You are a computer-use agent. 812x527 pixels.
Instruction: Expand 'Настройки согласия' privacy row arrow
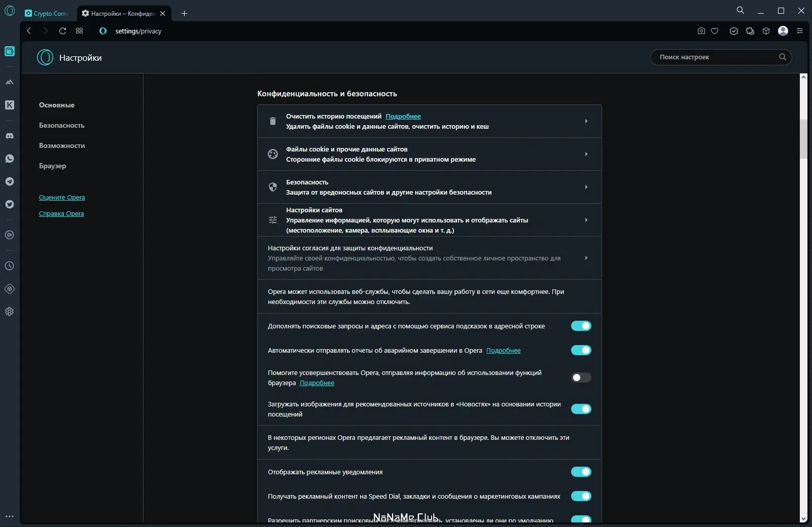click(x=586, y=258)
